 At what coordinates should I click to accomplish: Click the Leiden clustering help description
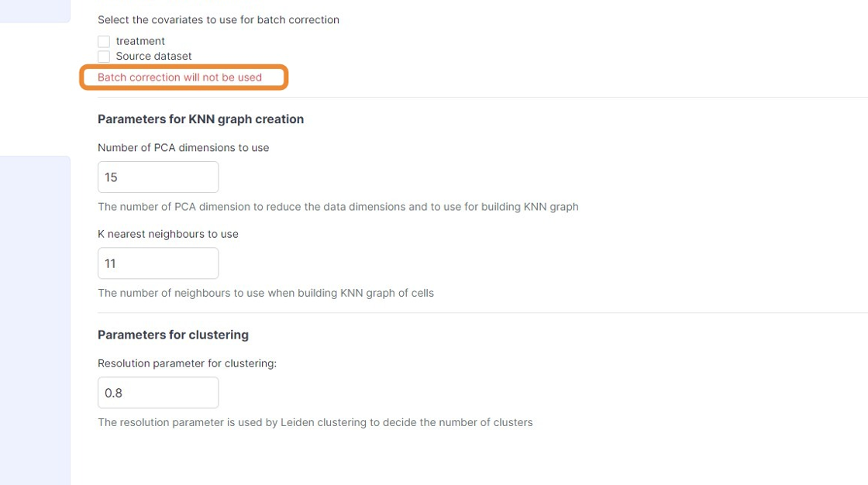click(x=315, y=423)
